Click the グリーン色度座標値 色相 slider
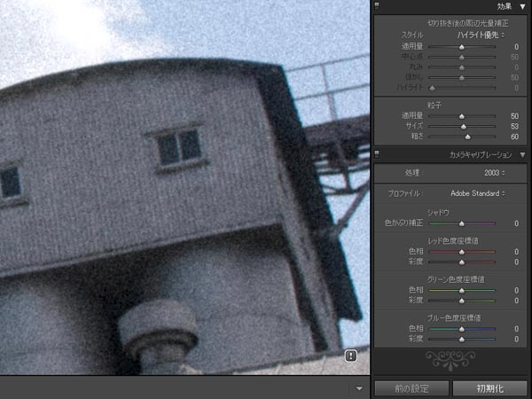532x399 pixels. pos(462,291)
